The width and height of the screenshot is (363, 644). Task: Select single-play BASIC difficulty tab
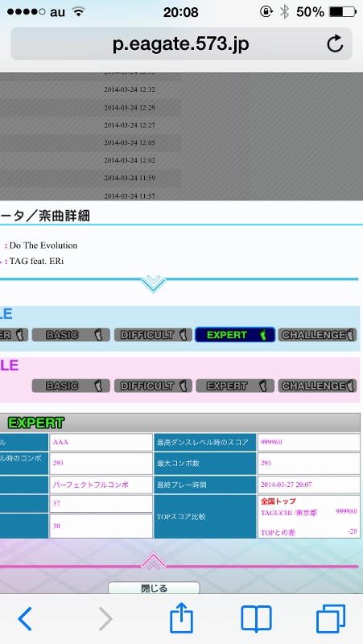71,335
